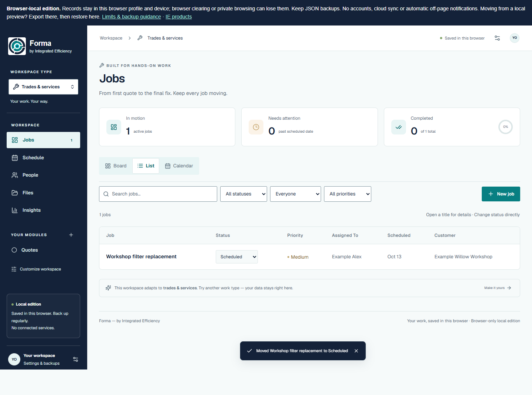This screenshot has height=395, width=532.
Task: Click the sparkle icon in the workspace adapts banner
Action: [x=108, y=288]
